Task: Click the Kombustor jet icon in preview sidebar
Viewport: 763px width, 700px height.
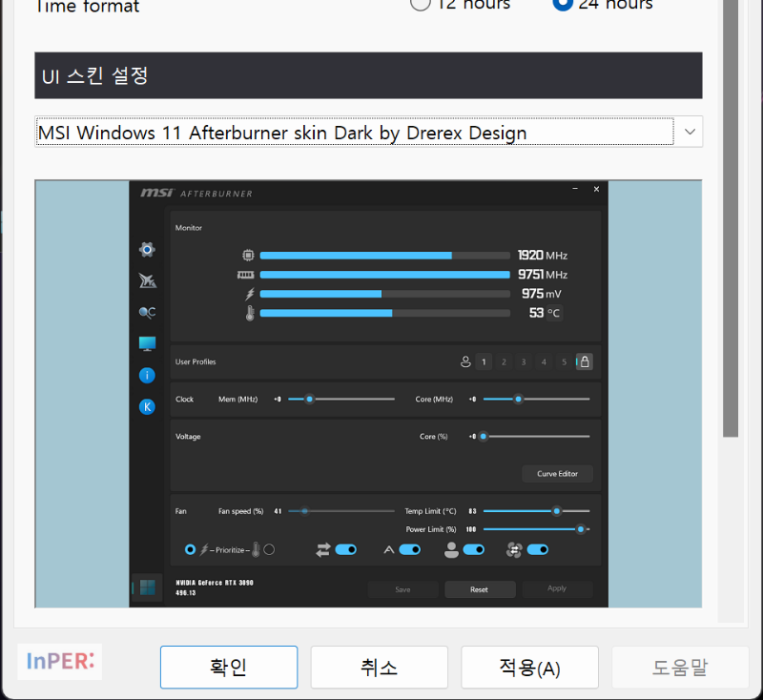Action: [147, 280]
